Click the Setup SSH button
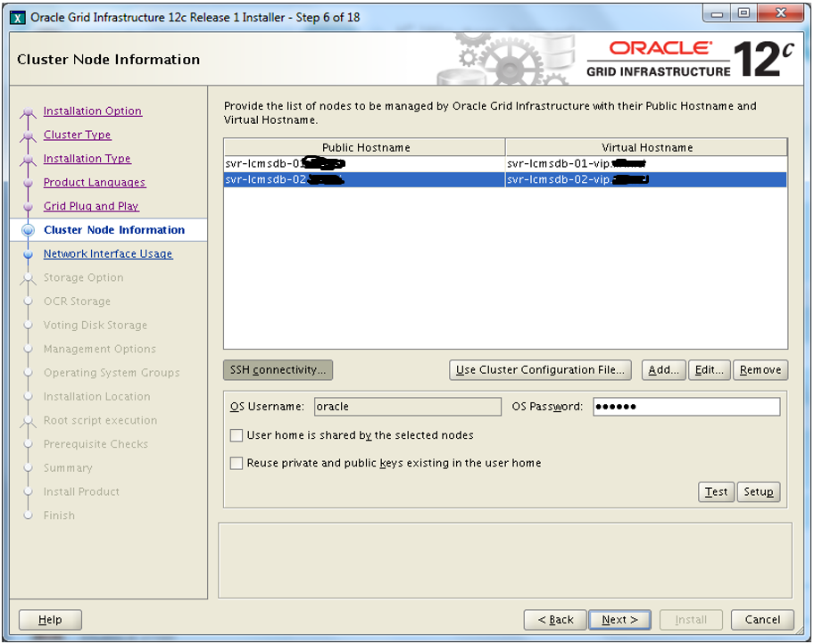814x644 pixels. coord(759,492)
